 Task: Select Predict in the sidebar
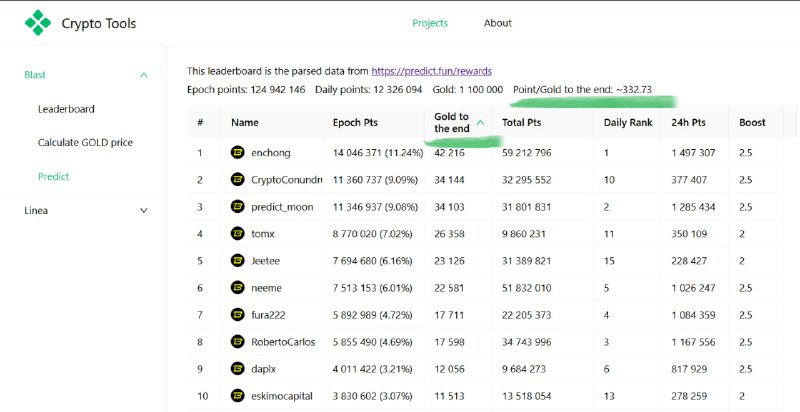pos(54,176)
